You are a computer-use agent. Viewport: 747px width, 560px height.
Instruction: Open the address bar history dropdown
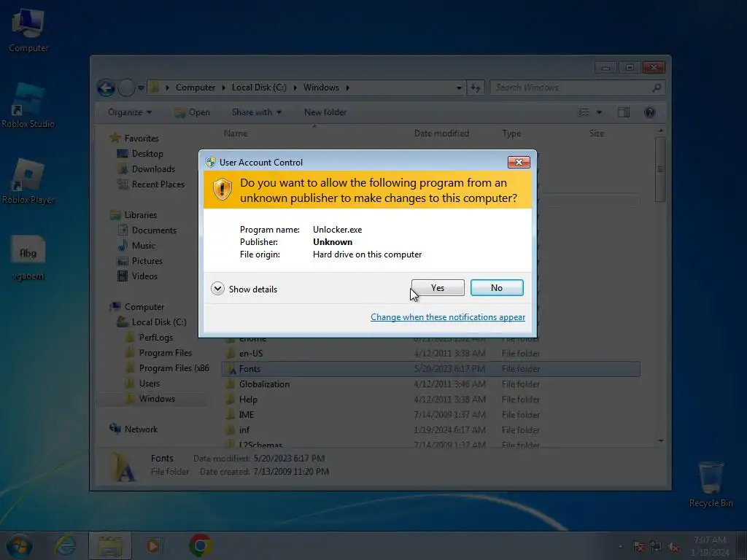pyautogui.click(x=459, y=87)
